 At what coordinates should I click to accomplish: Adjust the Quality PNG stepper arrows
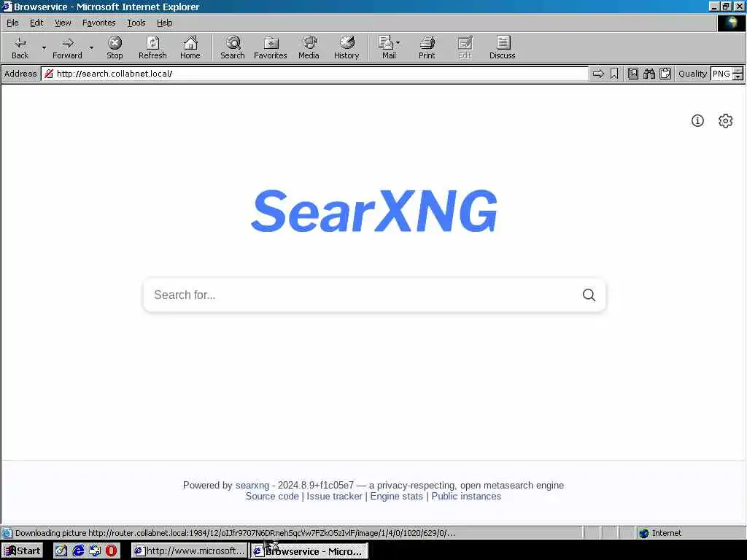738,74
